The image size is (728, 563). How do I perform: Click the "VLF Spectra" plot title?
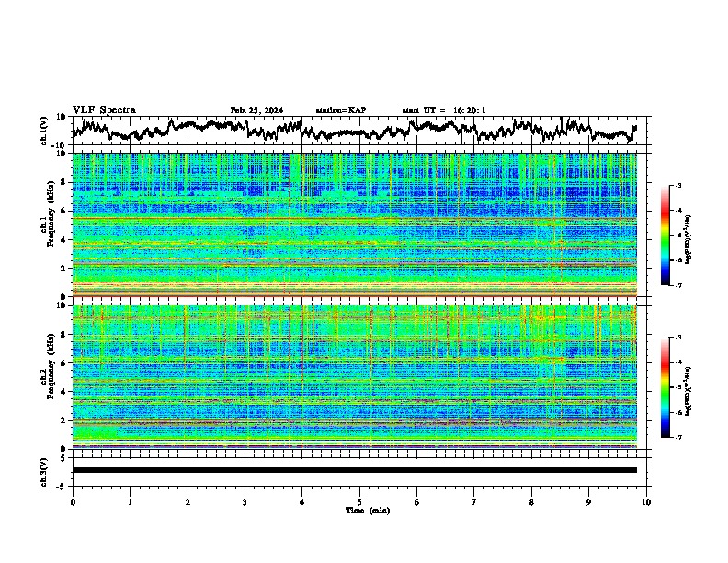click(x=104, y=110)
